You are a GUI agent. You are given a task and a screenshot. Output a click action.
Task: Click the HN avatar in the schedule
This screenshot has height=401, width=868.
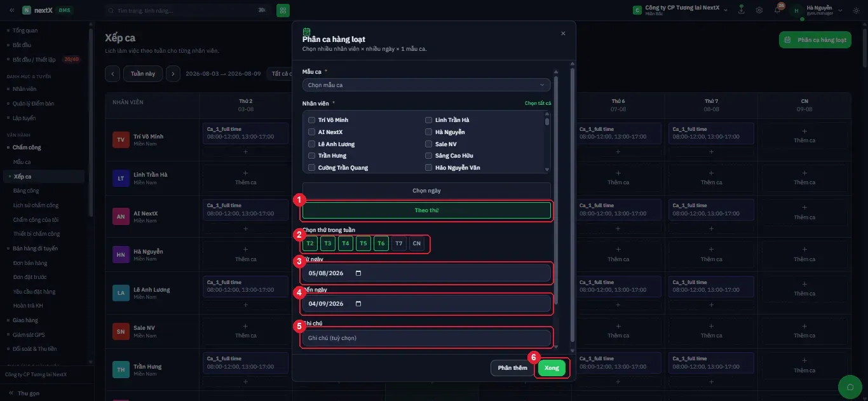[121, 255]
